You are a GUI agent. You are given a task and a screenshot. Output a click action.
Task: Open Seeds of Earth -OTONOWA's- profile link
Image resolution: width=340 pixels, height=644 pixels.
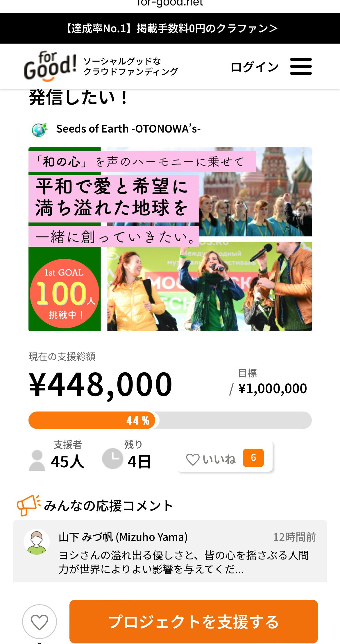128,129
